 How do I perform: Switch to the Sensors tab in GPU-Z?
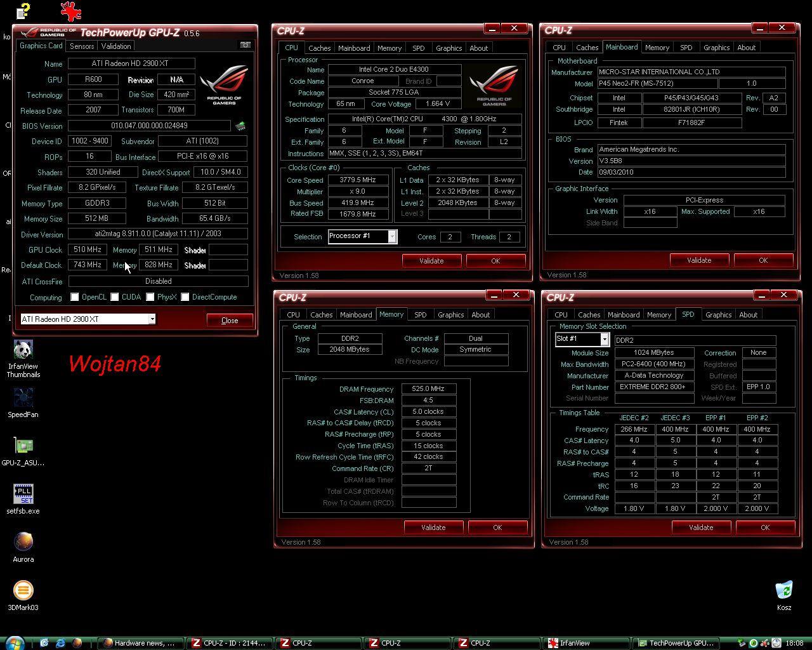point(82,46)
